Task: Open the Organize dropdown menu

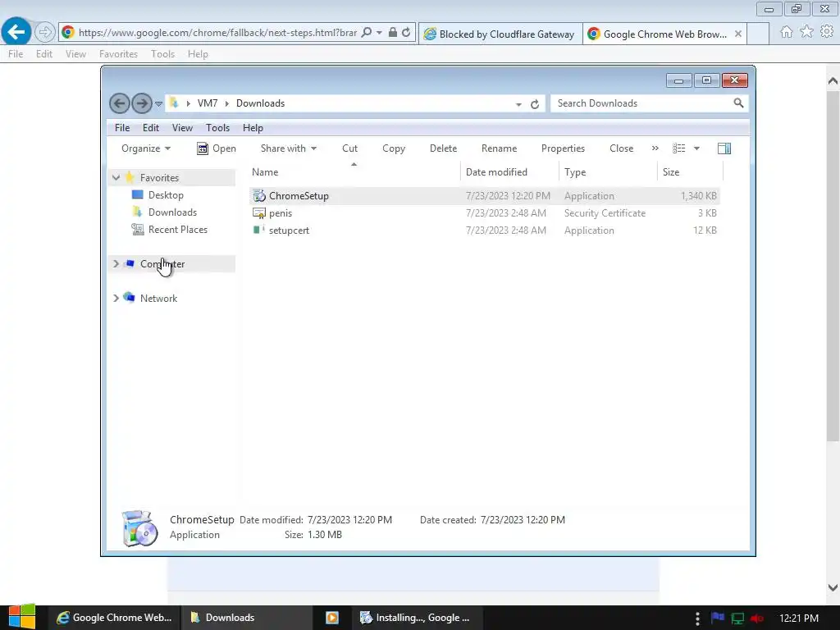Action: (x=146, y=148)
